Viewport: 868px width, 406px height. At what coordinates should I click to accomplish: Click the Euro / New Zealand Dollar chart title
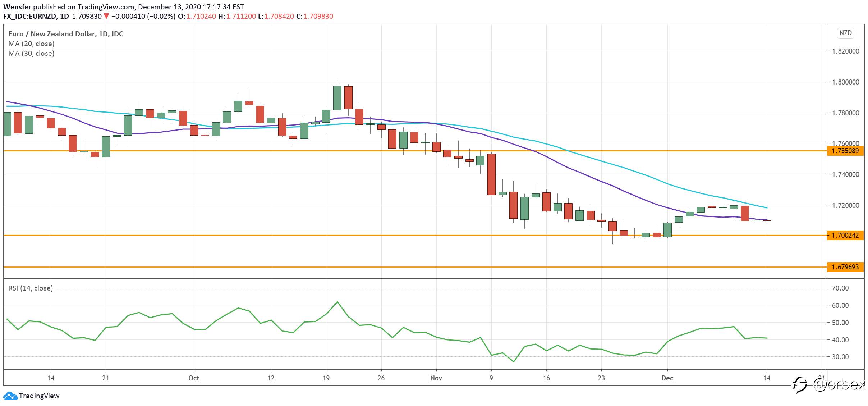pos(66,34)
